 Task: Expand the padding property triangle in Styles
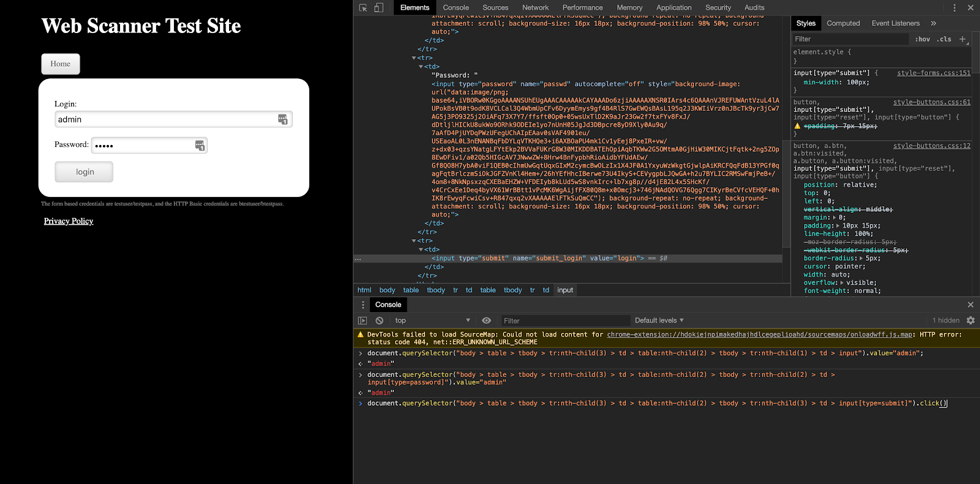[x=838, y=226]
